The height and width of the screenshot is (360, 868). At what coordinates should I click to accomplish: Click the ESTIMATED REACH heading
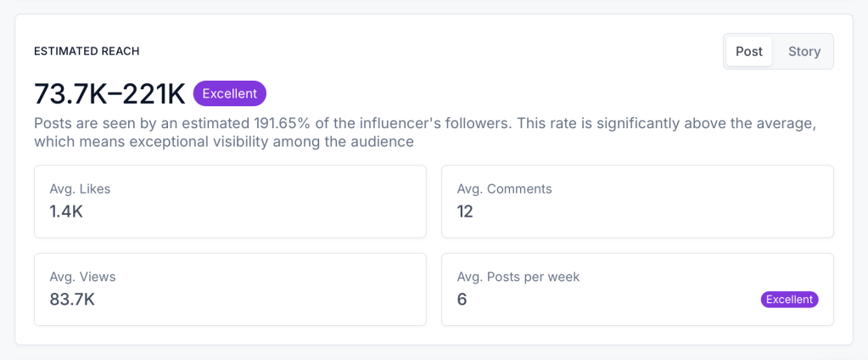pos(87,52)
